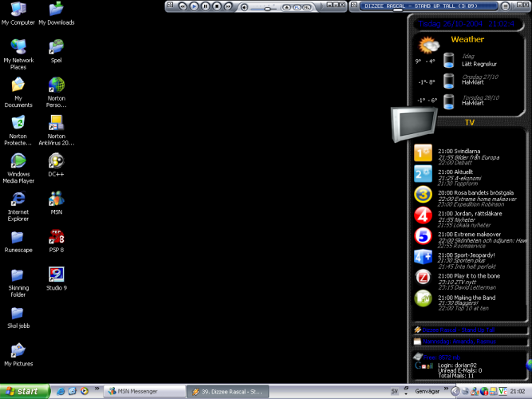Open Windows Media Player shortcut
The width and height of the screenshot is (532, 399).
(18, 160)
